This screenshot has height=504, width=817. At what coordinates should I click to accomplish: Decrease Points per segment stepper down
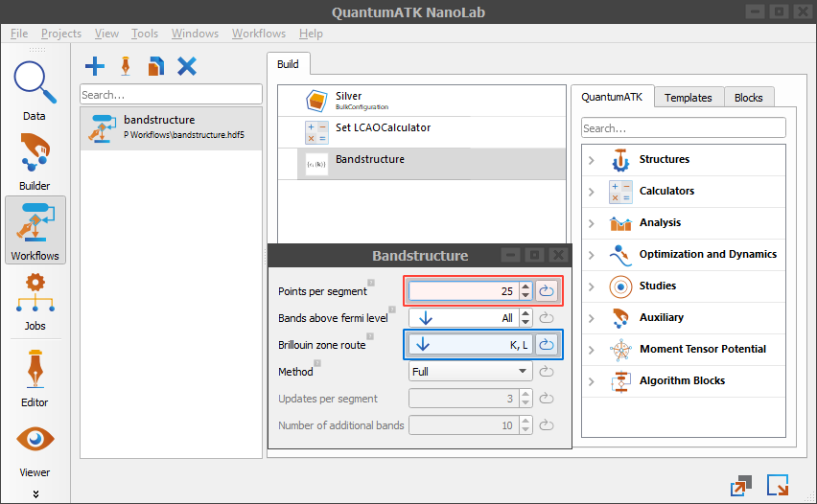(525, 295)
